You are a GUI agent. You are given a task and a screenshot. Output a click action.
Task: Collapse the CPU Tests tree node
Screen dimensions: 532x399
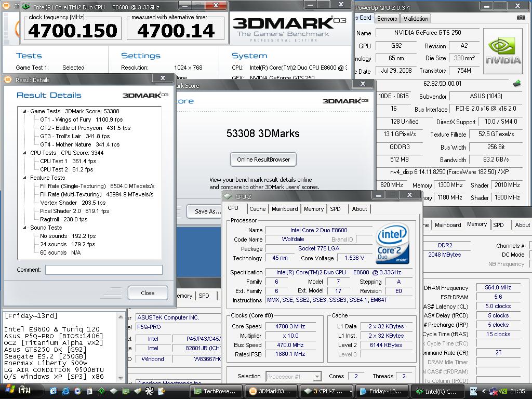(24, 153)
